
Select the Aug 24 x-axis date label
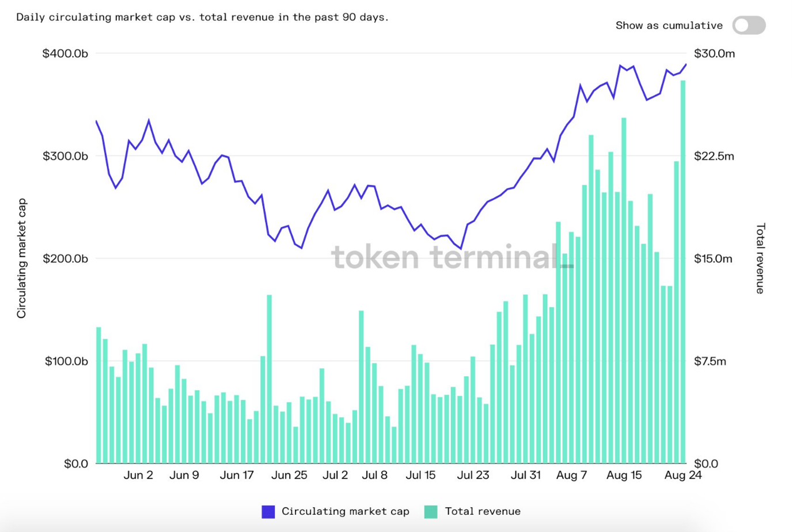pyautogui.click(x=683, y=475)
